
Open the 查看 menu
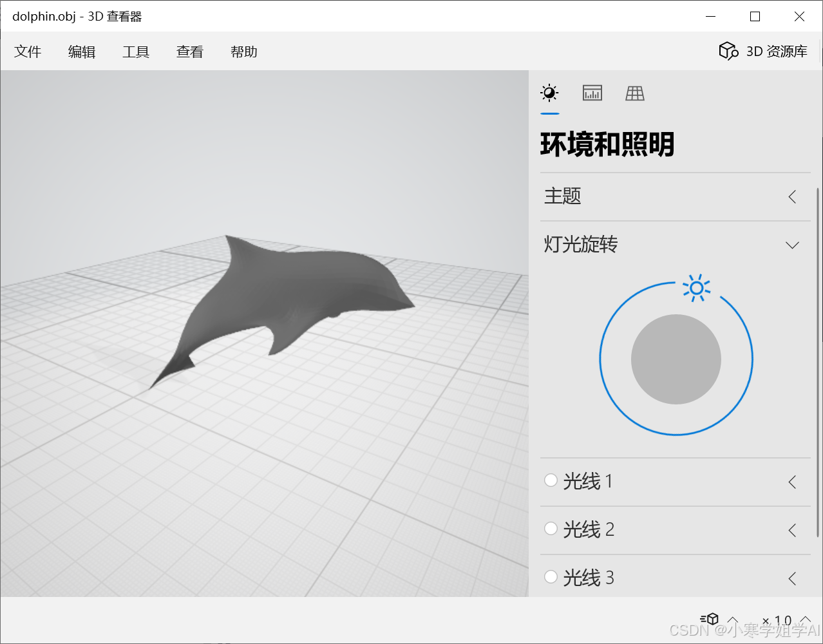click(190, 52)
